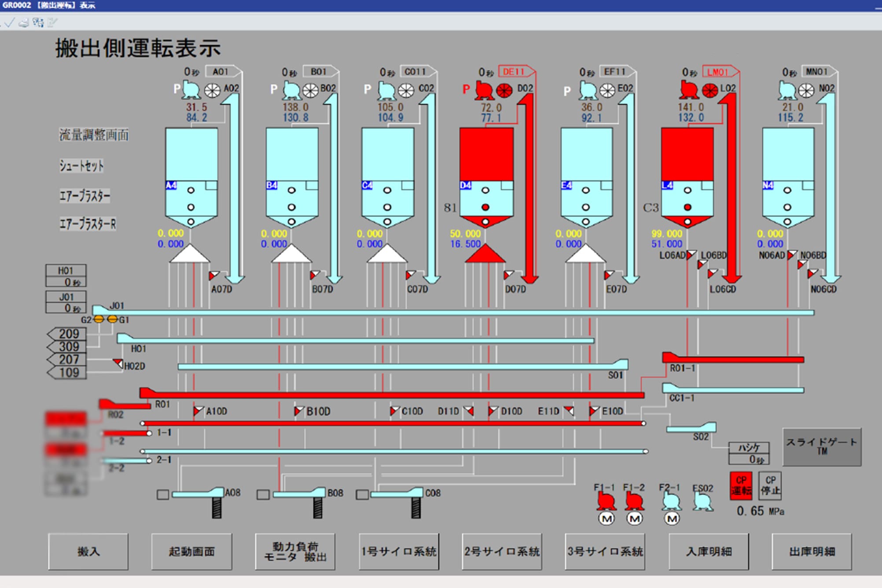This screenshot has height=588, width=882.
Task: Click the checkmark icon in the toolbar
Action: click(x=10, y=23)
